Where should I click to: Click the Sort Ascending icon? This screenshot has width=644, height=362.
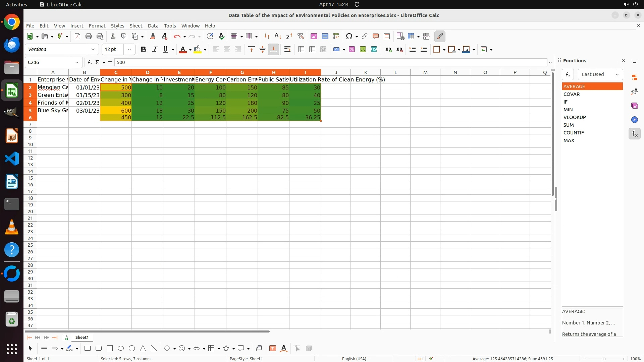click(278, 36)
